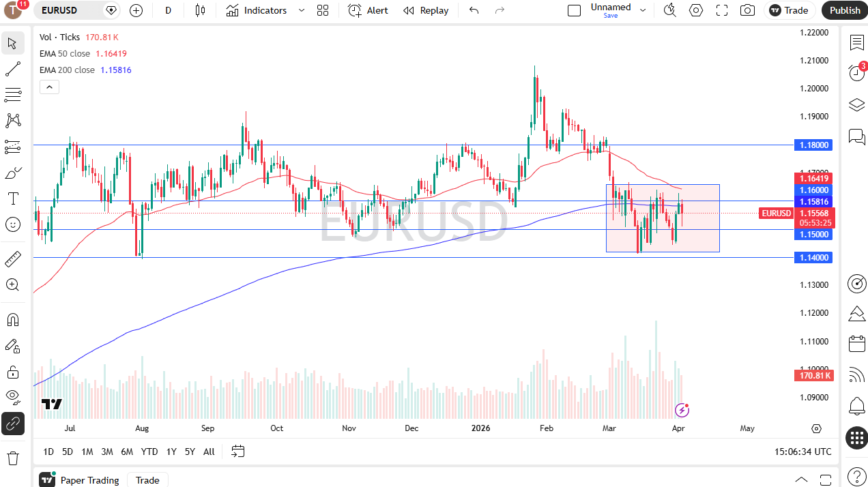Select the YTD range tab
868x487 pixels.
coord(149,452)
